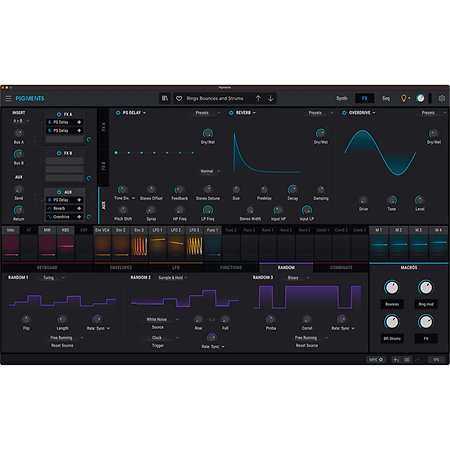Click the master volume knob in the top bar
Image resolution: width=450 pixels, height=450 pixels.
click(421, 98)
